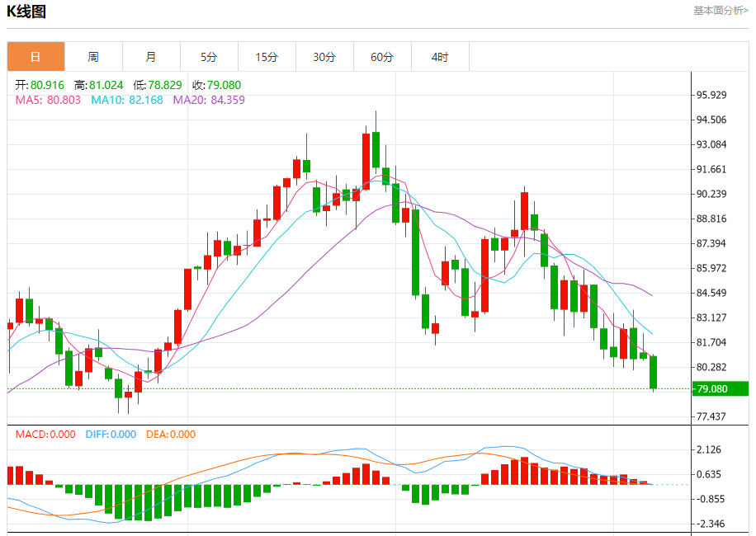Click the green 79.080 current price tag

[721, 388]
